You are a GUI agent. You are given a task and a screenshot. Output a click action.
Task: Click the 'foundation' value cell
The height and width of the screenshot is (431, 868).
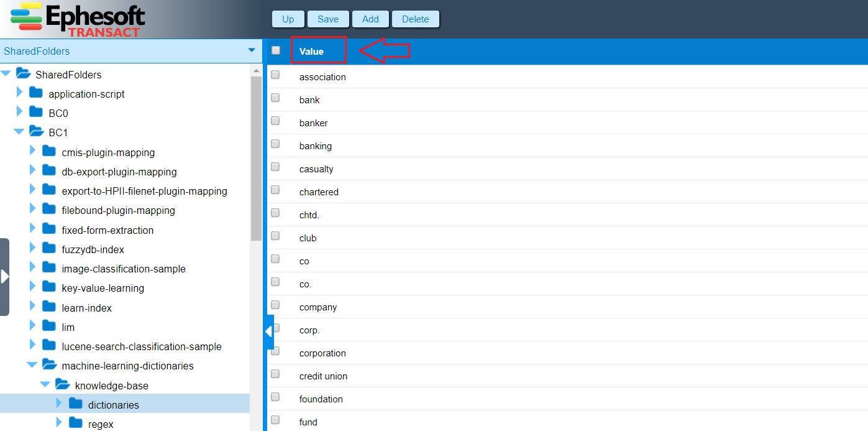coord(321,399)
